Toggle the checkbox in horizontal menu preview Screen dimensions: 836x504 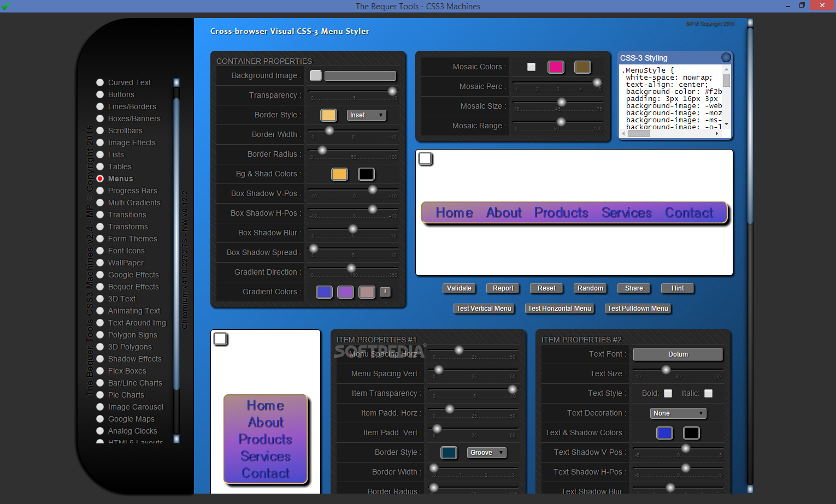[426, 159]
